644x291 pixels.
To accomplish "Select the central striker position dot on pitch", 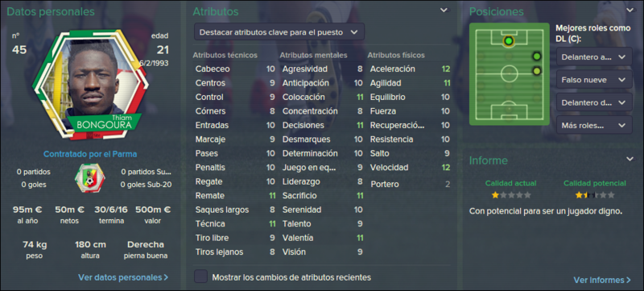I will [x=509, y=41].
